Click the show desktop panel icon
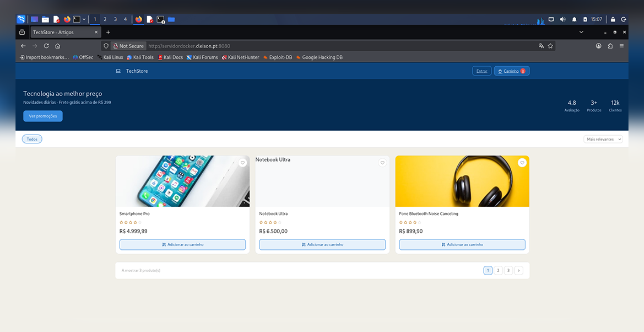Screen dimensions: 644x332 pos(35,19)
